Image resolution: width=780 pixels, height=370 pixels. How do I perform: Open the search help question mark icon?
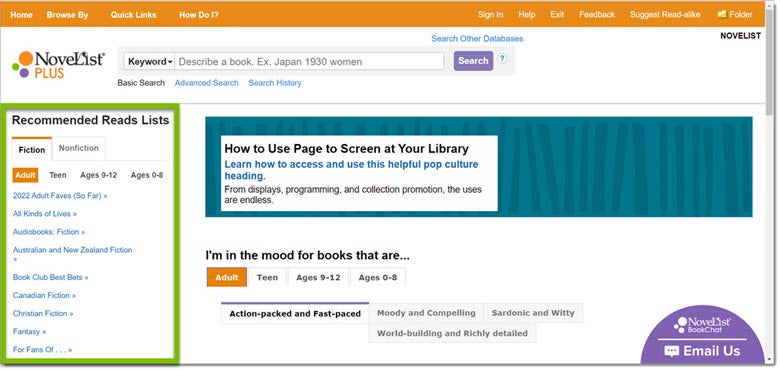(x=502, y=58)
